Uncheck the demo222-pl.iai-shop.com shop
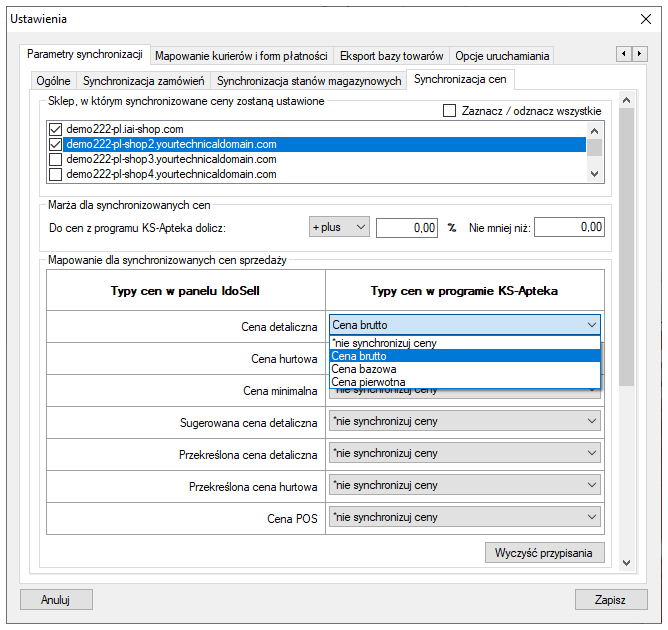 coord(56,130)
